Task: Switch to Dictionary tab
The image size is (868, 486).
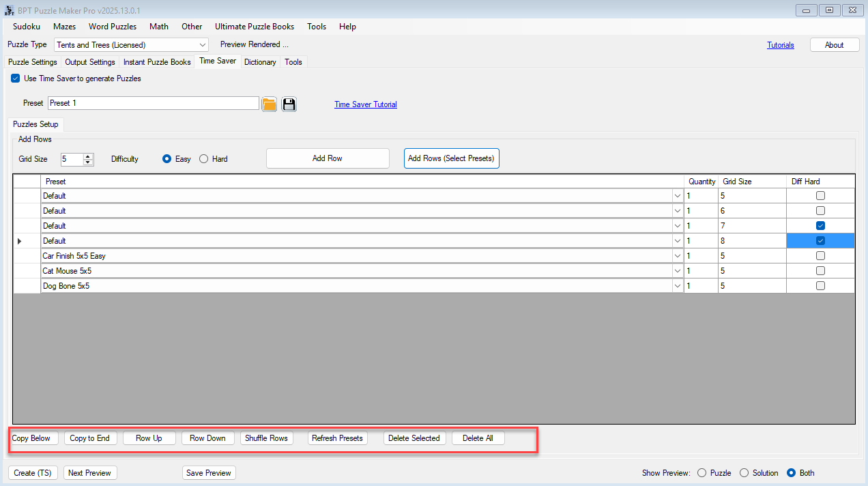Action: tap(260, 62)
